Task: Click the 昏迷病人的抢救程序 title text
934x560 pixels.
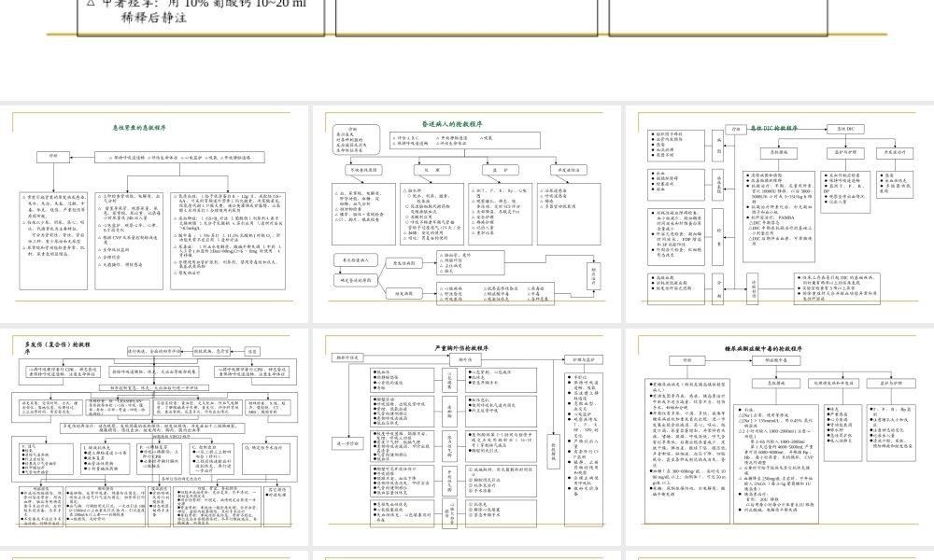Action: [x=452, y=123]
